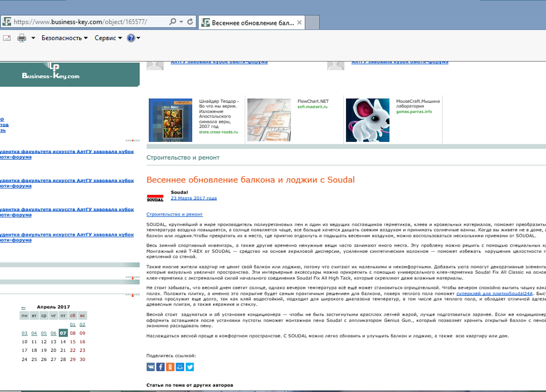Refresh the page with the reload icon
The height and width of the screenshot is (392, 546).
click(x=190, y=21)
